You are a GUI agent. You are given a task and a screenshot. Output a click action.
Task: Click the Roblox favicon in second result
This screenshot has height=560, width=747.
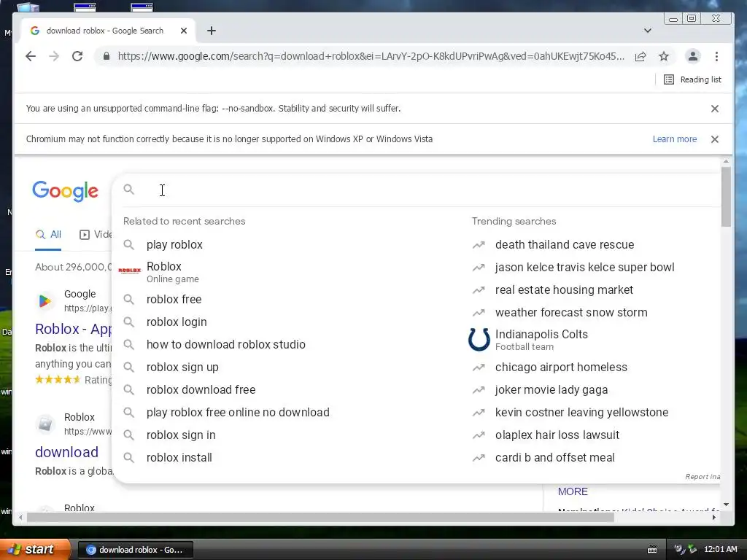[44, 424]
